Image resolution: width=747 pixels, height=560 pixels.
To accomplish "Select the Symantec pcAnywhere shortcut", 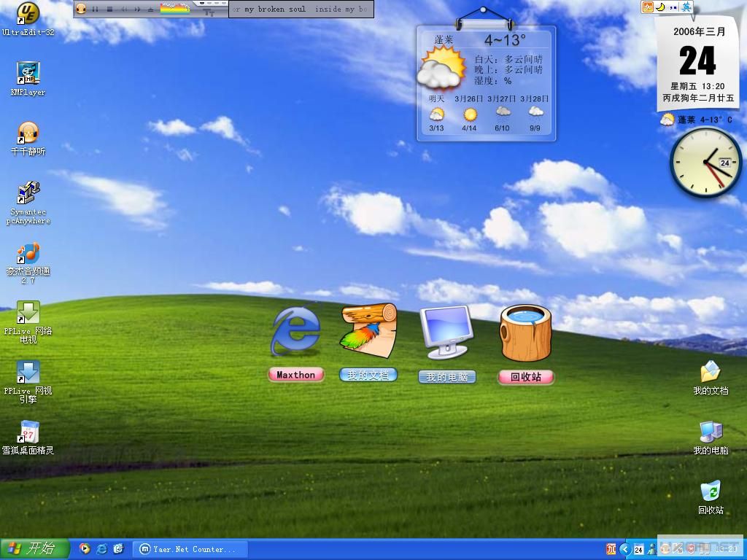I will tap(28, 203).
